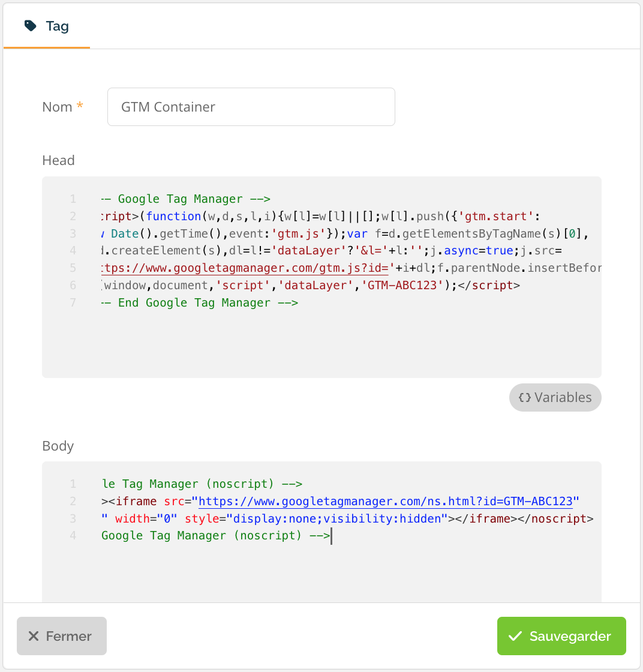Click the ns.html?id=GTM-ABC123 URL in Body

tap(386, 501)
